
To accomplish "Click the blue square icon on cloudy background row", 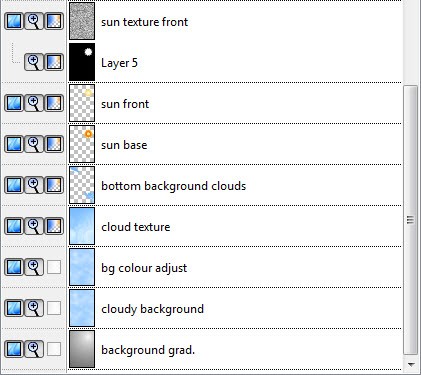I will 14,308.
